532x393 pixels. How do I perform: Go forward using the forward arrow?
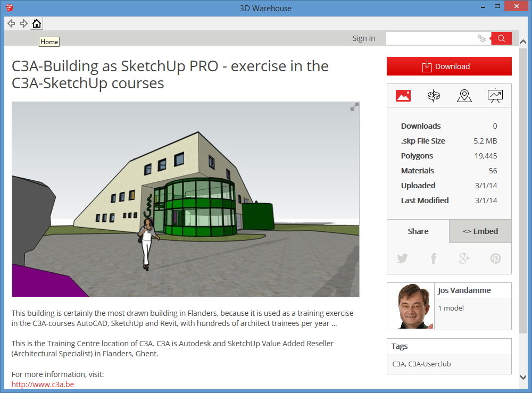(x=24, y=23)
